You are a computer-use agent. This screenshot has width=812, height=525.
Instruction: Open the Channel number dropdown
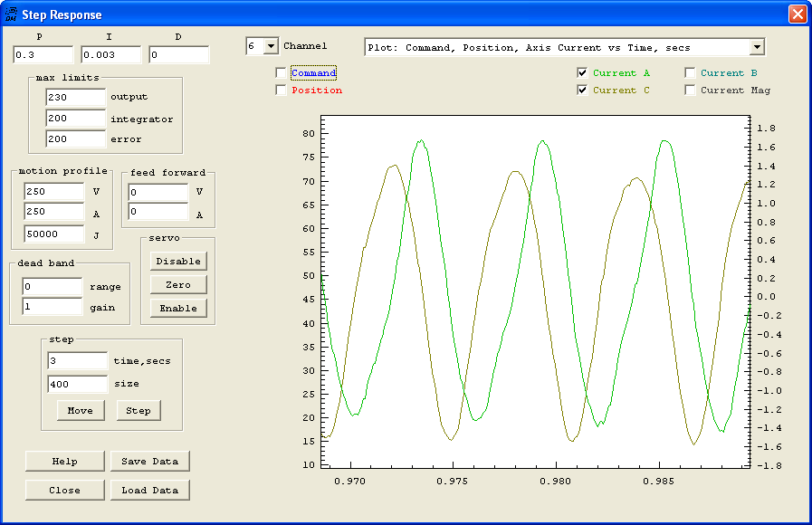coord(270,47)
